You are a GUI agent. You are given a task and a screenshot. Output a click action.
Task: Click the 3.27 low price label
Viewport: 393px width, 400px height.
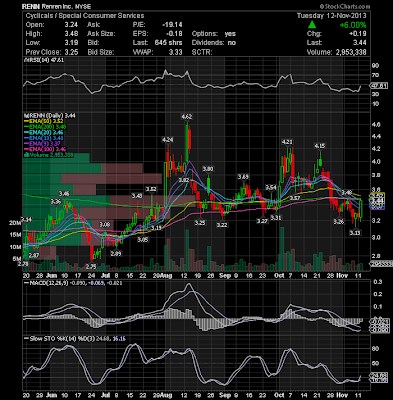click(263, 221)
